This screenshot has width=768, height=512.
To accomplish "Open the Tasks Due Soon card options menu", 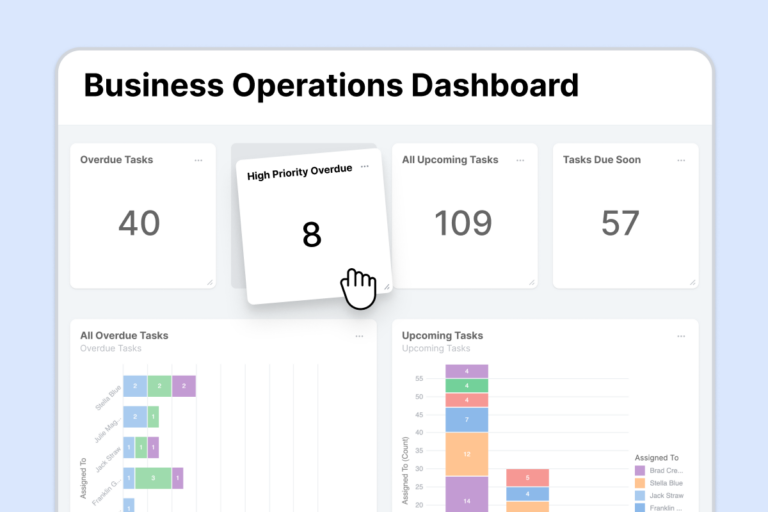I will pyautogui.click(x=681, y=160).
